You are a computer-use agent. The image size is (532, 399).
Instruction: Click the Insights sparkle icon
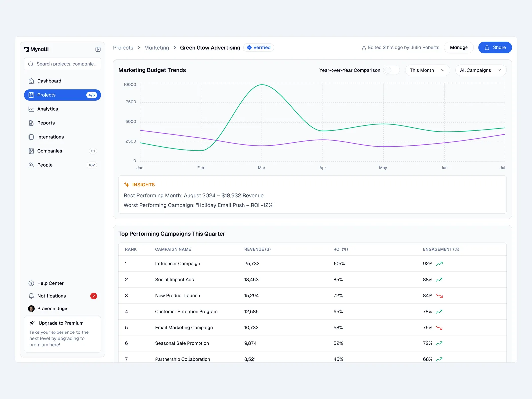pyautogui.click(x=127, y=185)
